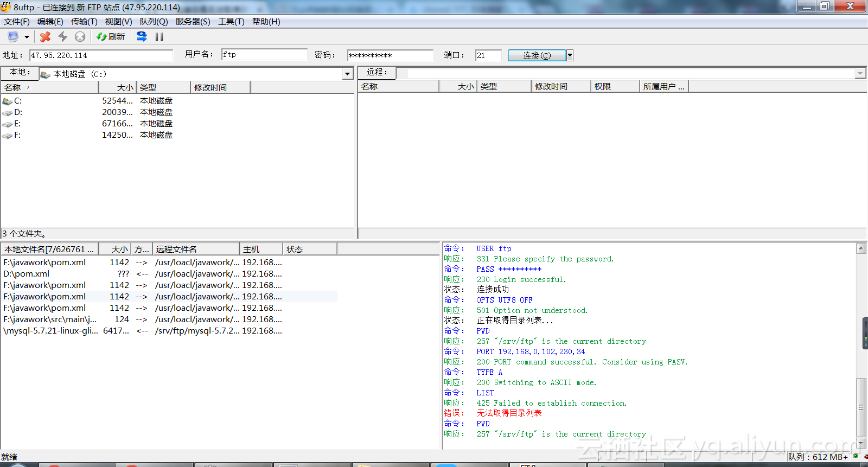Click the 本地磁盘 type cell for E:
Image resolution: width=868 pixels, height=467 pixels.
click(x=156, y=124)
